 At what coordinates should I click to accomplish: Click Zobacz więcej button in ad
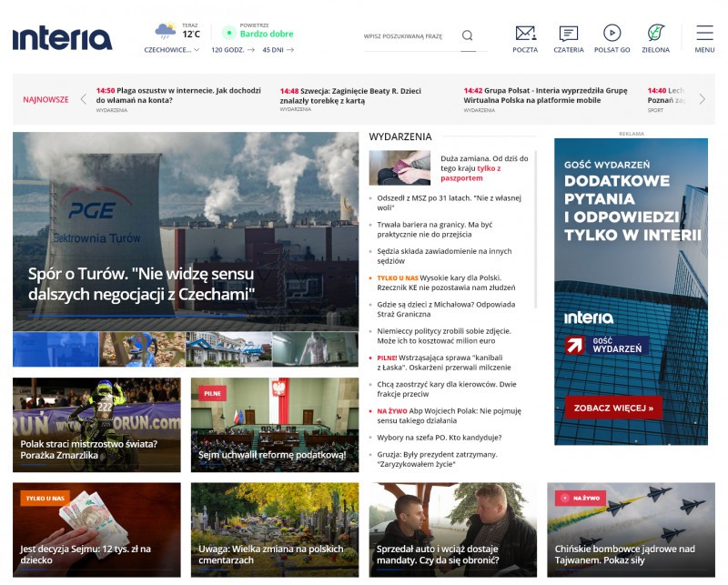tap(612, 408)
